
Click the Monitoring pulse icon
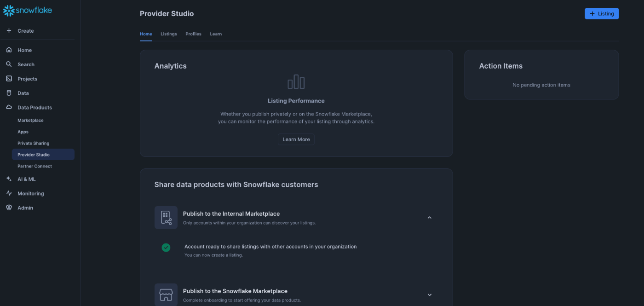(9, 193)
